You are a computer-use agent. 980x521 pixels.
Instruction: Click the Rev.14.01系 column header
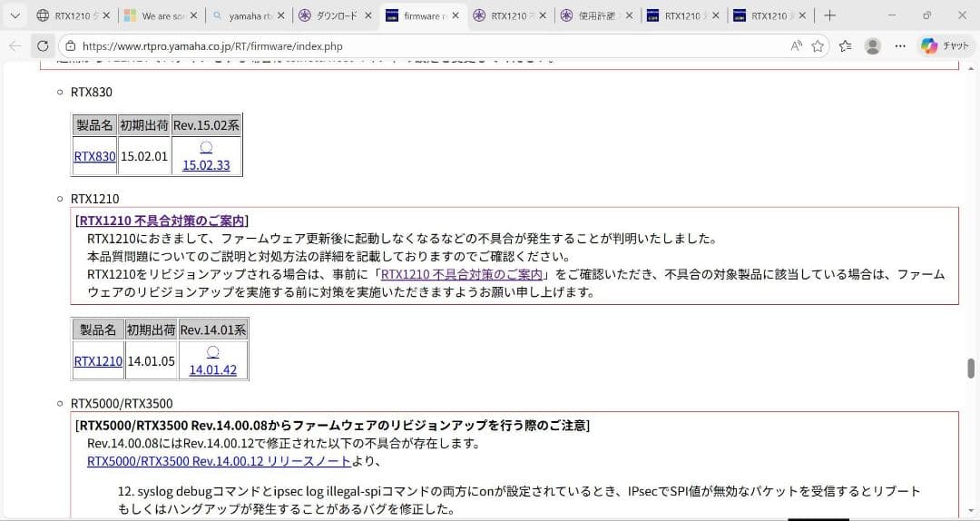coord(213,329)
